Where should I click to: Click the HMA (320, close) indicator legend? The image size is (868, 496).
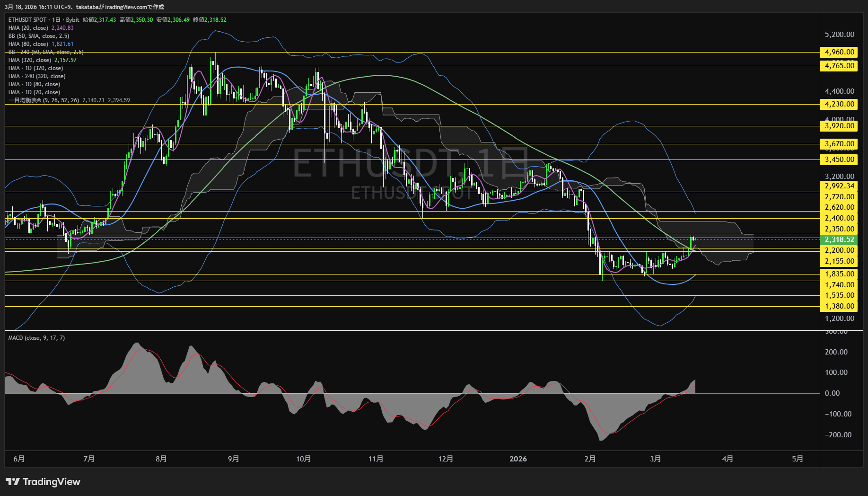[29, 60]
